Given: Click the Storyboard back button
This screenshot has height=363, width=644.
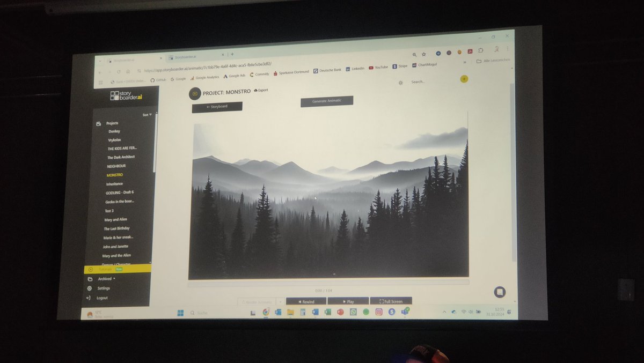Looking at the screenshot, I should 218,107.
